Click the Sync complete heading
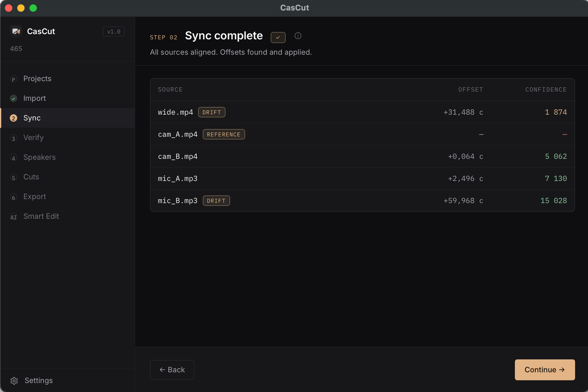Viewport: 588px width, 392px height. click(x=224, y=36)
